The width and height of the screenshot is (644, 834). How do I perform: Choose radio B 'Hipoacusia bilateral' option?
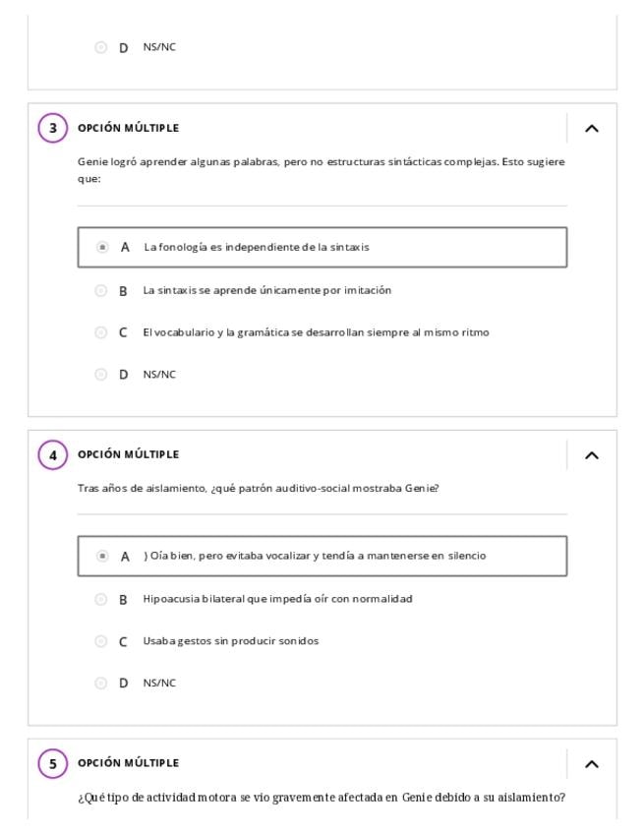(100, 599)
